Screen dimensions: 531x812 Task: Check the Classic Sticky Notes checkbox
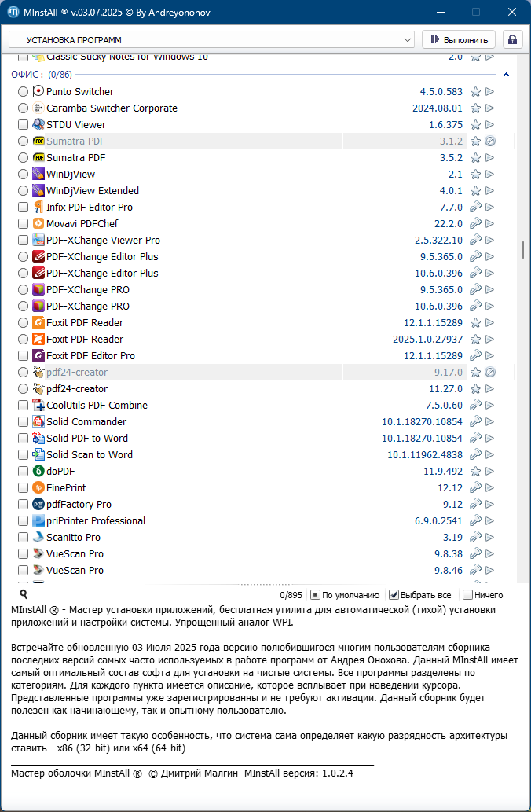(23, 57)
